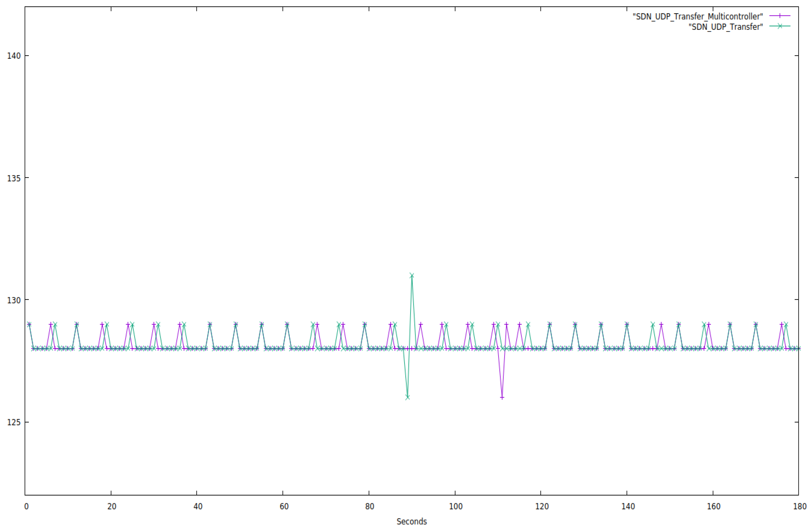This screenshot has height=532, width=810.
Task: Click the x-axis tick label 0
Action: point(26,506)
